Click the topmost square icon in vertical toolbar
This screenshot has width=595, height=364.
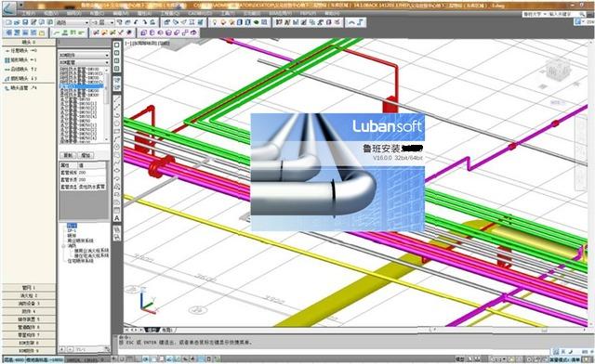117,45
